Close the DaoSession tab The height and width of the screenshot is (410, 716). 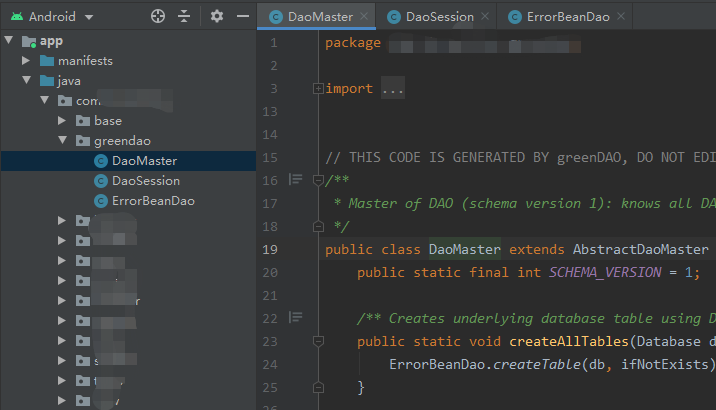pyautogui.click(x=485, y=16)
